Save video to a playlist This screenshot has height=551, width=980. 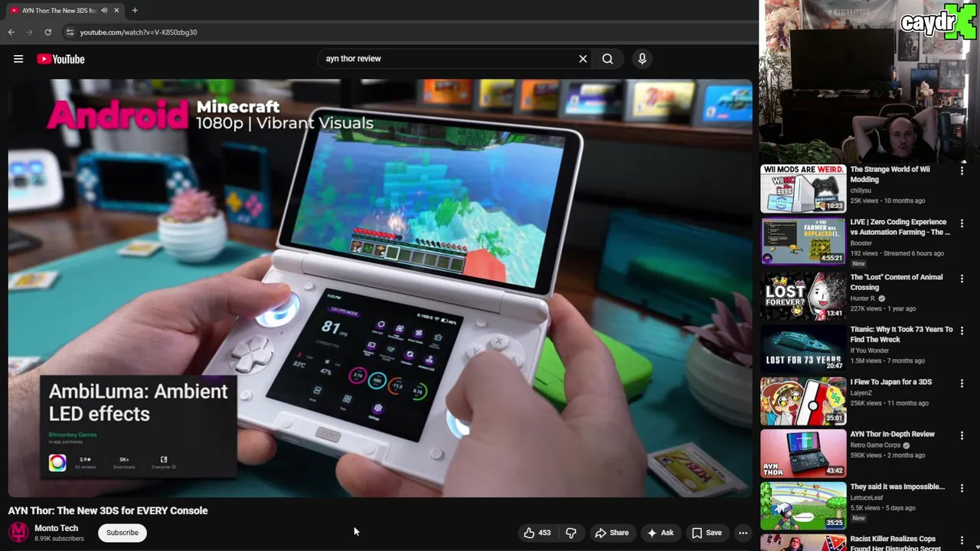point(707,533)
